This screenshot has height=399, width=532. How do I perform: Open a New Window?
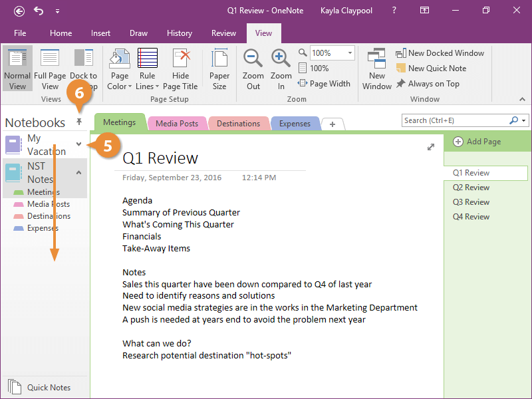(377, 69)
